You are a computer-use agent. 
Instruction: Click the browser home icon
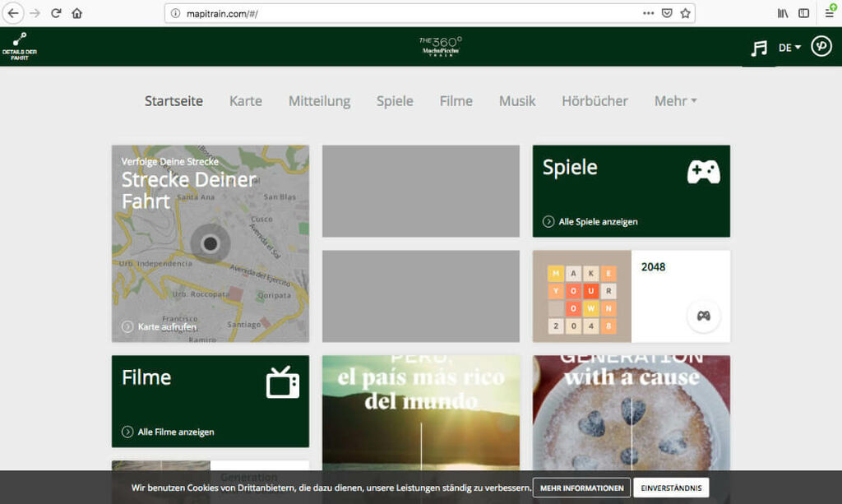77,13
